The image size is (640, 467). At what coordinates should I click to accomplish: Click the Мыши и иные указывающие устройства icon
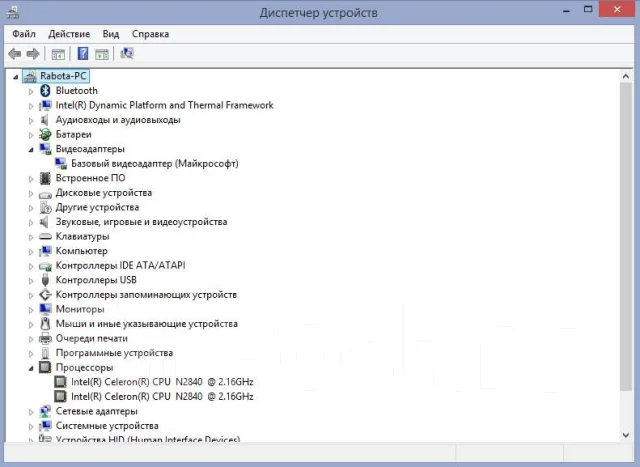pos(45,324)
